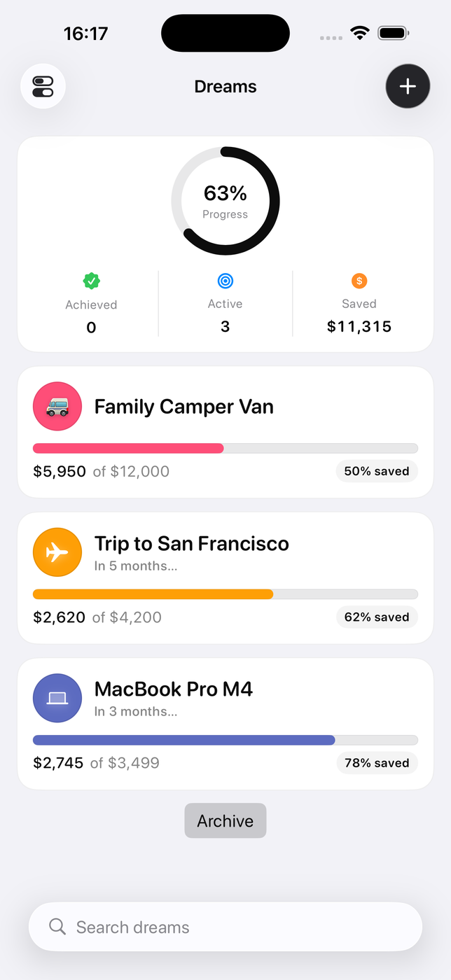The image size is (451, 980).
Task: Open the Archive button
Action: point(225,820)
